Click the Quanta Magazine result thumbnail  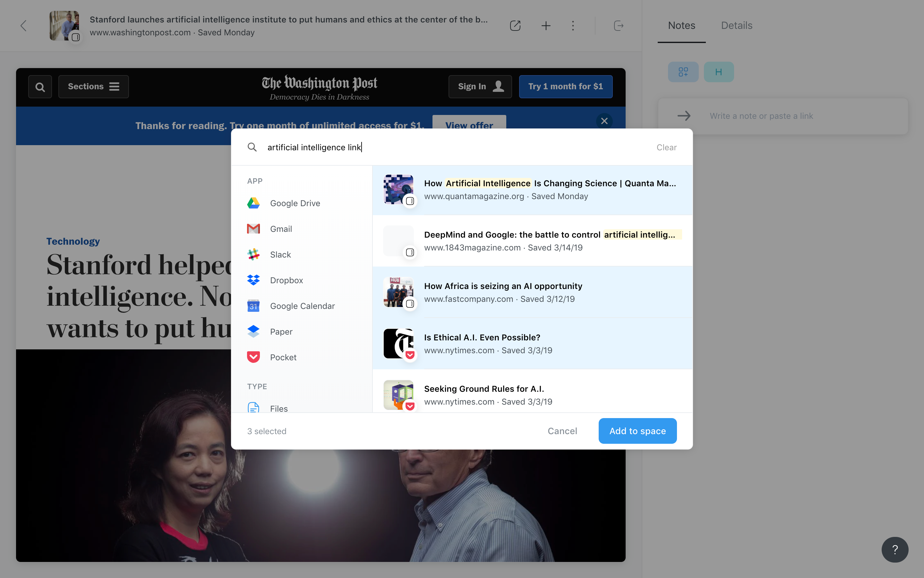[398, 189]
